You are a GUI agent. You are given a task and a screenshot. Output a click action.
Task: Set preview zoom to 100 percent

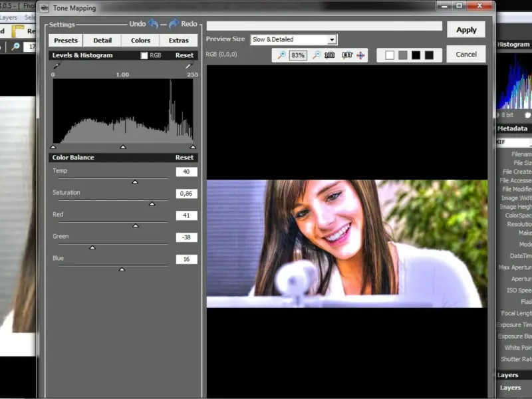click(x=330, y=55)
